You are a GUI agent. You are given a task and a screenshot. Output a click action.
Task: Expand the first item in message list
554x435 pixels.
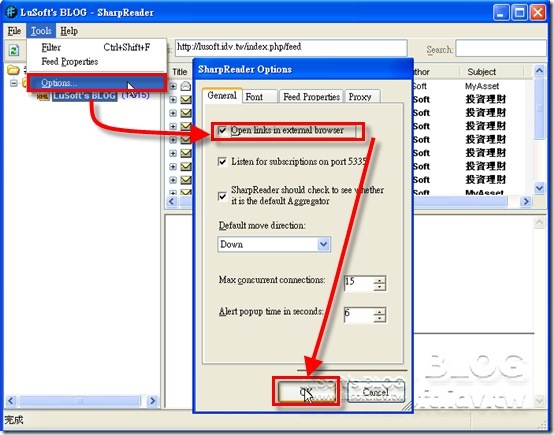click(173, 86)
